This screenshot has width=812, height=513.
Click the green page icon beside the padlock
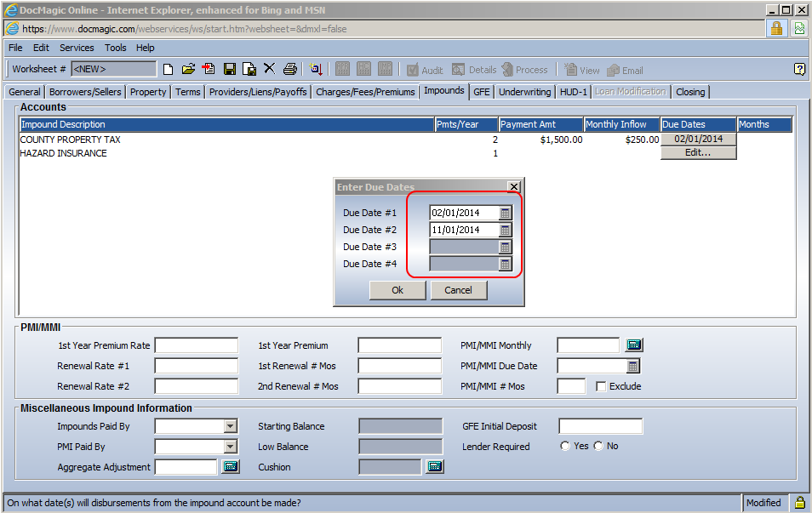(799, 28)
